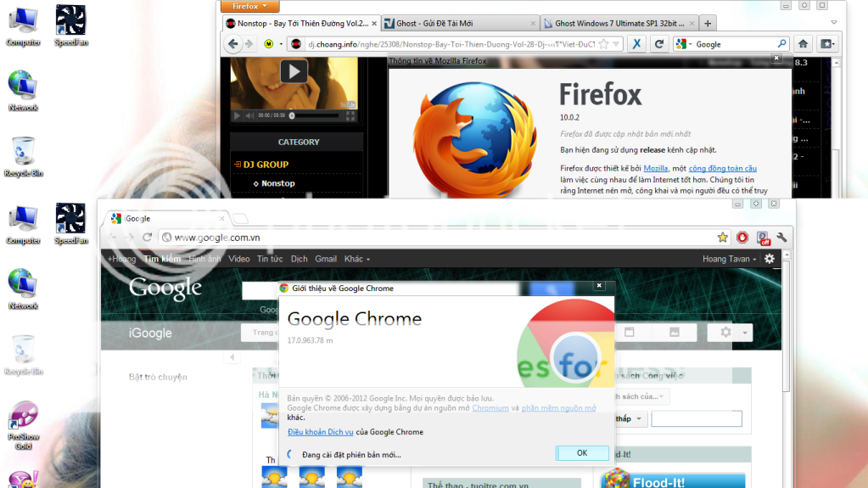Open the upper SpeedFan desktop shortcut
This screenshot has height=488, width=868.
coord(70,24)
